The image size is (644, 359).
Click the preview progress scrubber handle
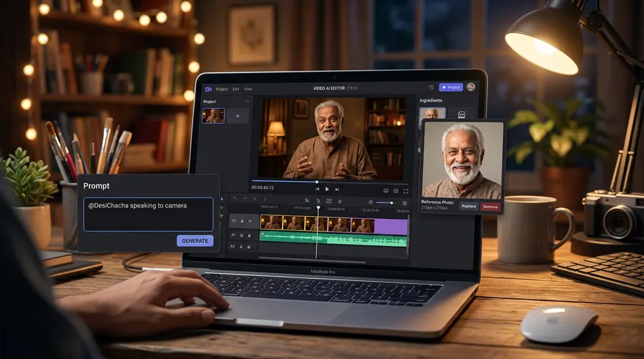click(317, 182)
